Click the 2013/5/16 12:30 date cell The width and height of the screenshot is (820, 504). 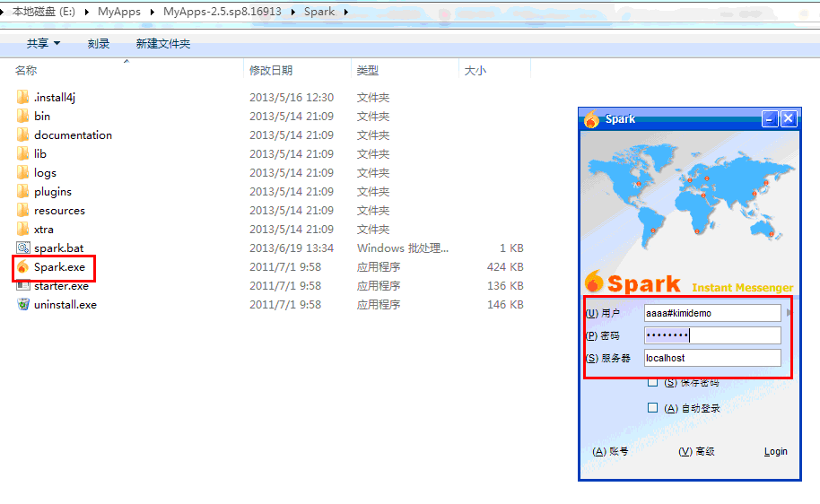[292, 97]
